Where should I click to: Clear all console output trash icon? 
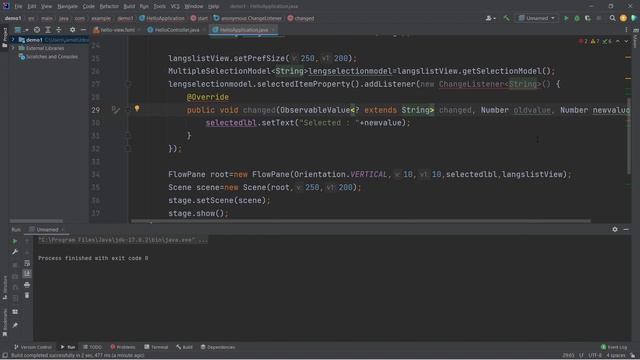27,295
